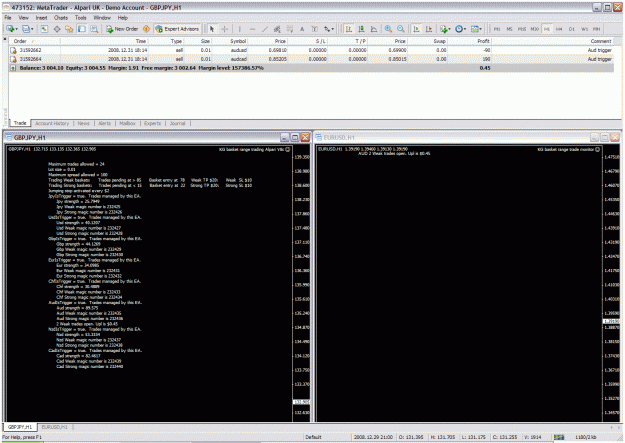Switch chart to candlesticks
The image size is (625, 443).
pos(361,29)
